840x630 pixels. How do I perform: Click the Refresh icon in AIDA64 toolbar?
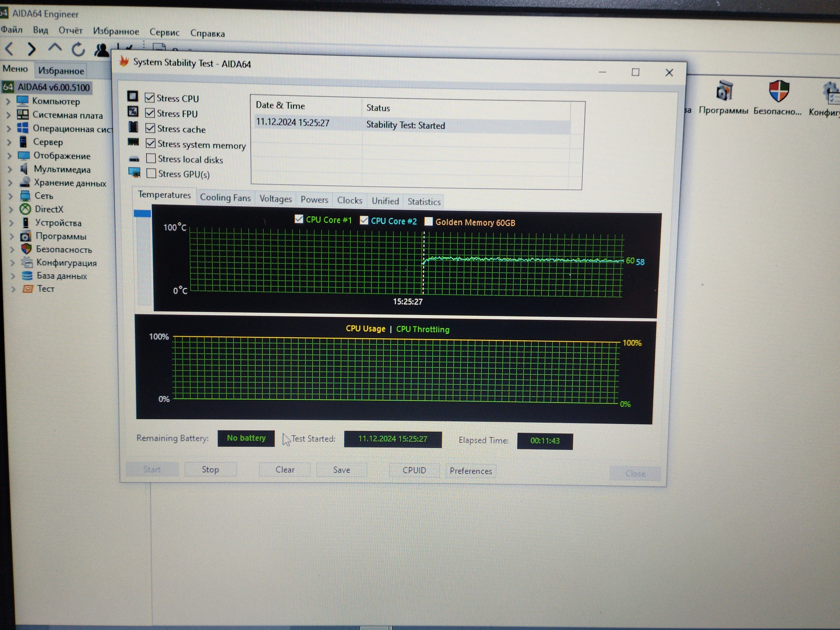[x=78, y=49]
